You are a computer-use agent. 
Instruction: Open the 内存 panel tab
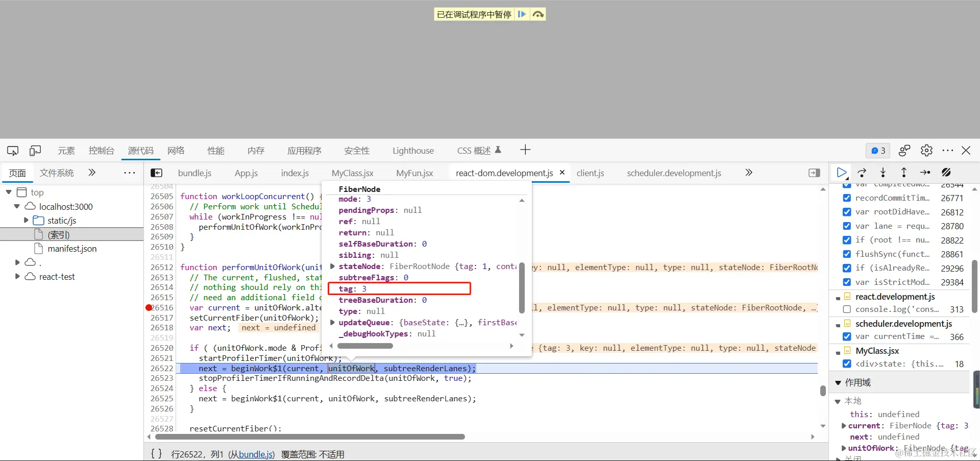pos(256,151)
